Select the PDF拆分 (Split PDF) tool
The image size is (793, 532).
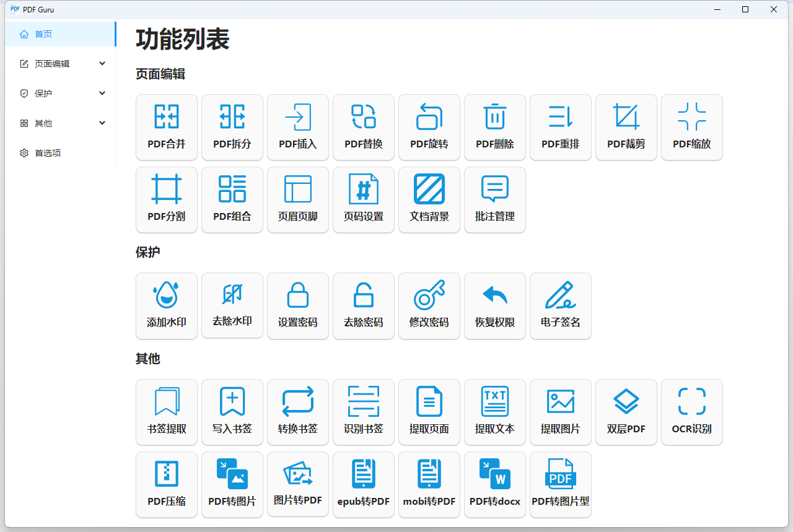click(232, 127)
